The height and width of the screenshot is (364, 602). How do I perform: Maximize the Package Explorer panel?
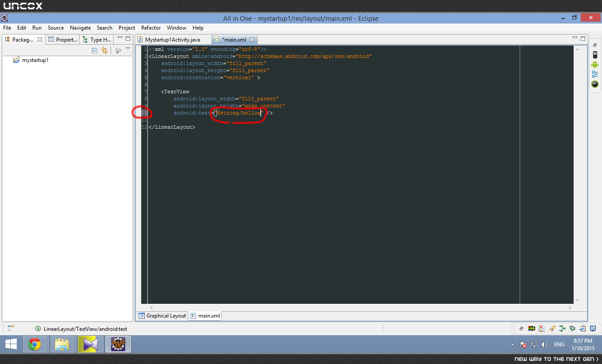(128, 39)
